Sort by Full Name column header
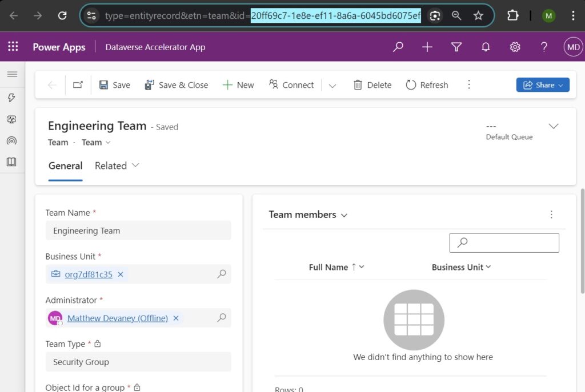585x392 pixels. (336, 267)
